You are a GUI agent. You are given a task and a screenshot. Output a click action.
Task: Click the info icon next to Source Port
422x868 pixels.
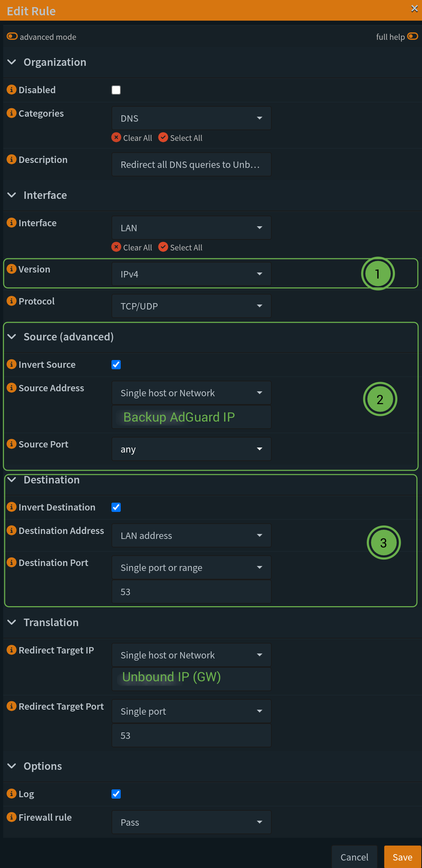coord(11,444)
